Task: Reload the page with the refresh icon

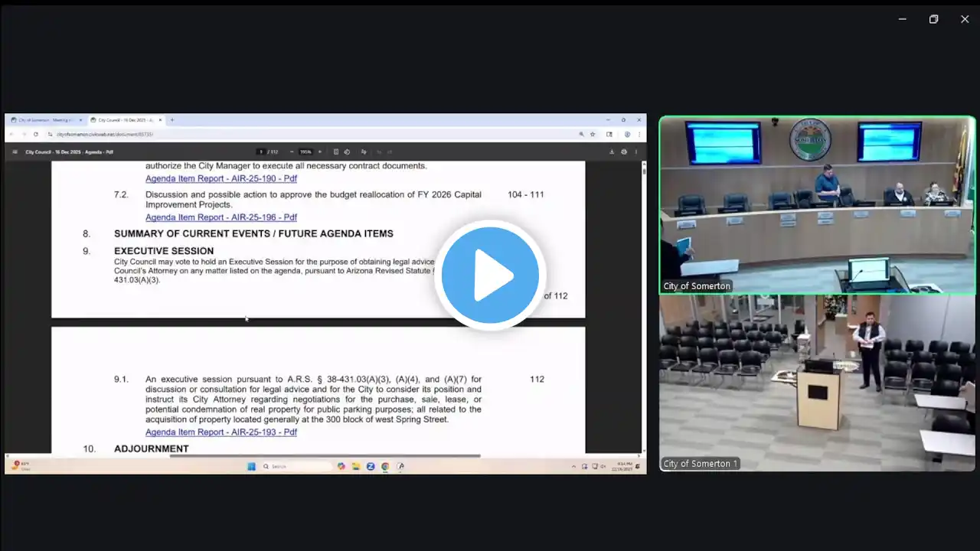Action: point(36,134)
